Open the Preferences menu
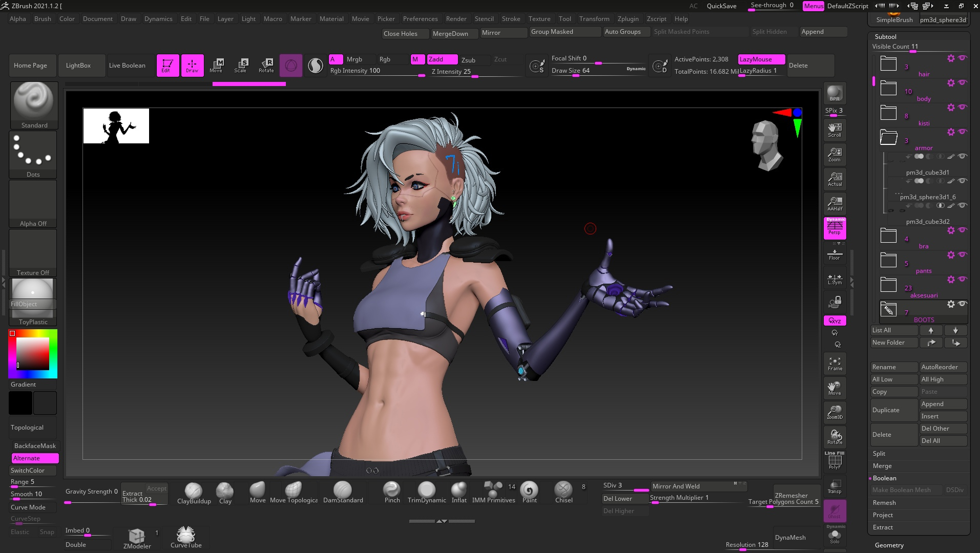This screenshot has height=553, width=980. click(x=420, y=19)
